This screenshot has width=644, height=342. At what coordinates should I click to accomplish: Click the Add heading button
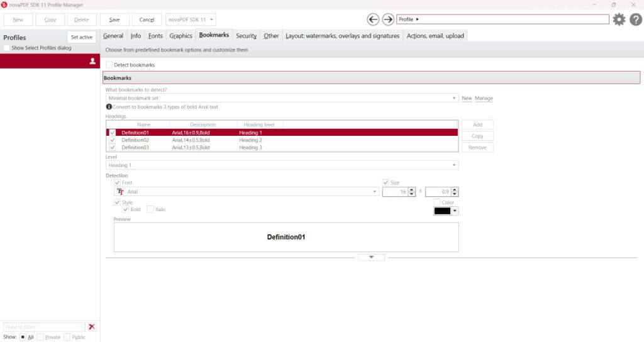(x=477, y=124)
